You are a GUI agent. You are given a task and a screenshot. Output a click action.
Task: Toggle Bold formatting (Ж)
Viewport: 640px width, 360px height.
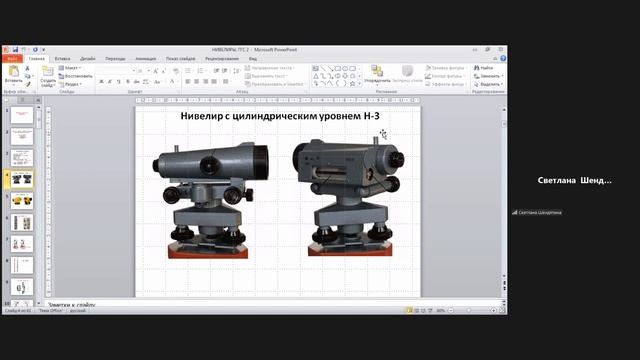[101, 82]
